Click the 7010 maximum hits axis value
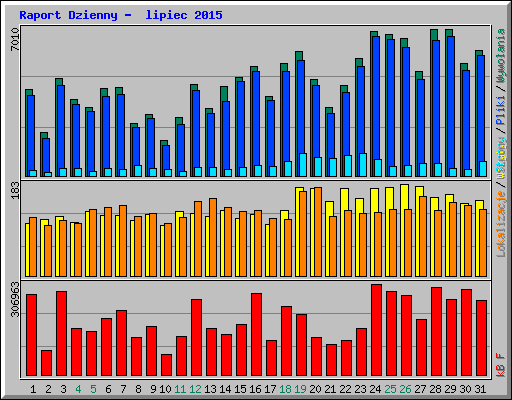Screen dimensions: 512x400 pos(15,39)
